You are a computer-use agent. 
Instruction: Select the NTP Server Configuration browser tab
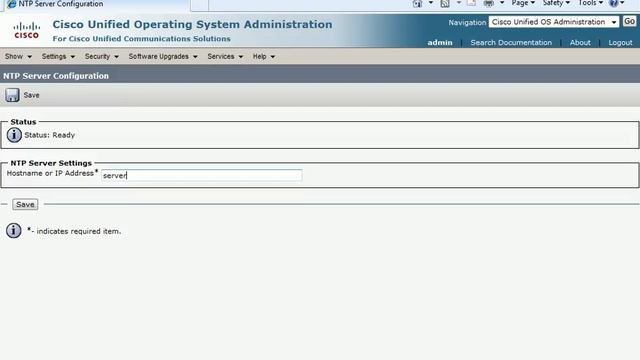(x=96, y=4)
